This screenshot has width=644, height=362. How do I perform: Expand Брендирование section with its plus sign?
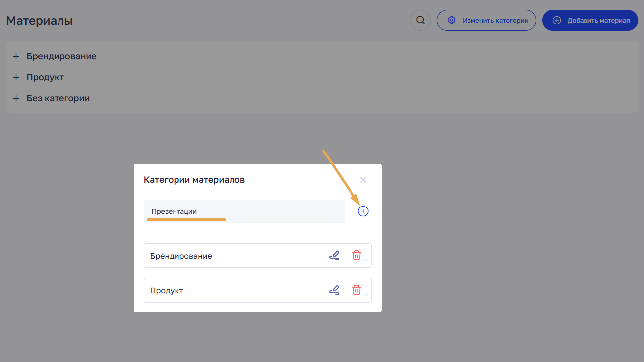16,56
